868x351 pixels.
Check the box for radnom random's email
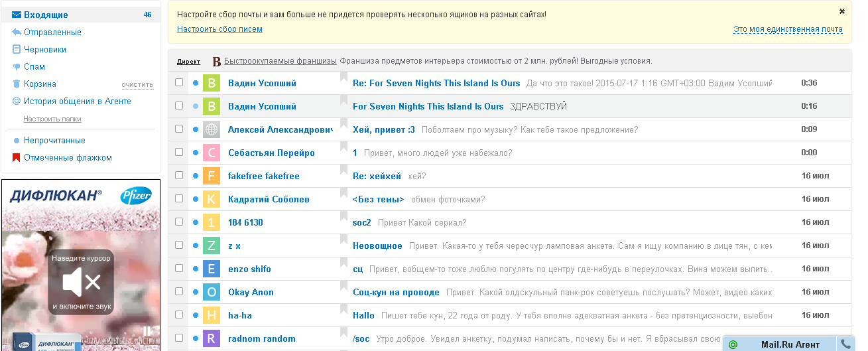(179, 338)
